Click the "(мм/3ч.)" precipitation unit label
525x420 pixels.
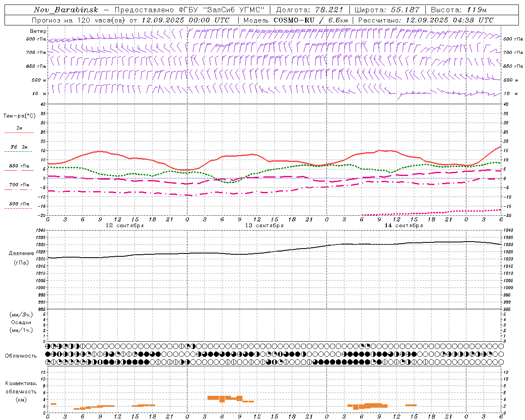pyautogui.click(x=21, y=315)
